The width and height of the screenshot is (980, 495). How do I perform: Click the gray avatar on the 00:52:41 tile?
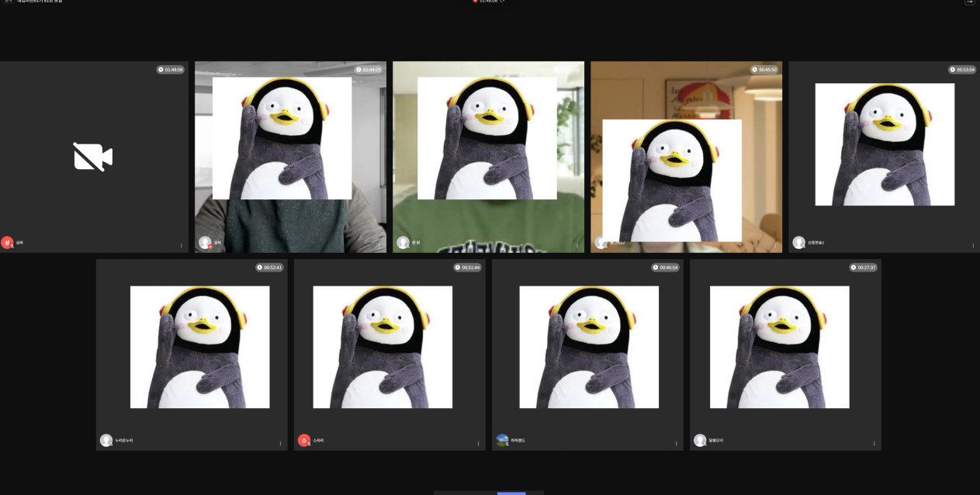click(x=106, y=440)
